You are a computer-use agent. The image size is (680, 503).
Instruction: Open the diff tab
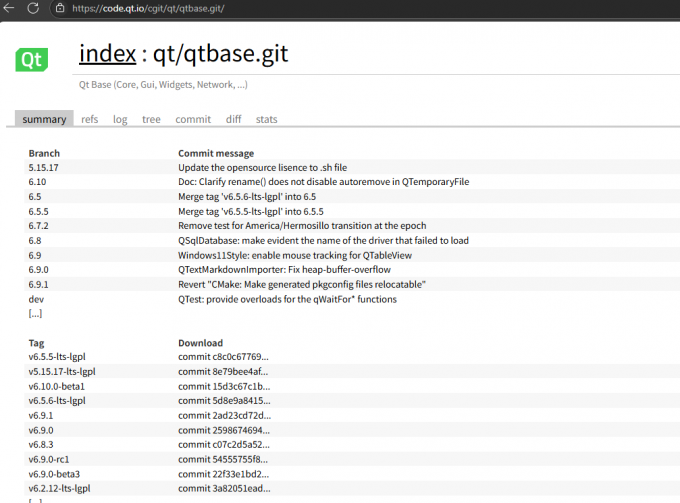coord(233,119)
